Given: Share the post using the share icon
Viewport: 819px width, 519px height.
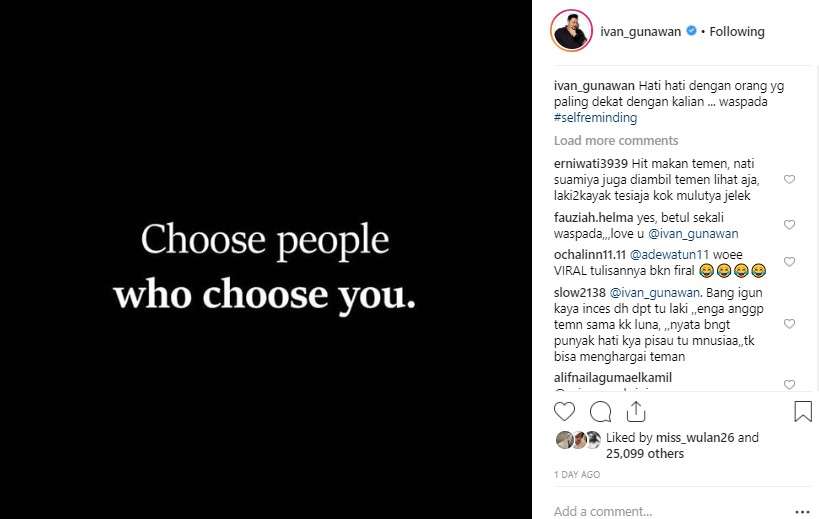Looking at the screenshot, I should click(635, 411).
